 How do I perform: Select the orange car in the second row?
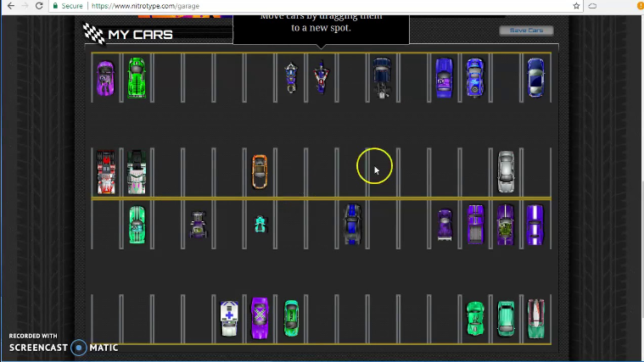[x=260, y=171]
